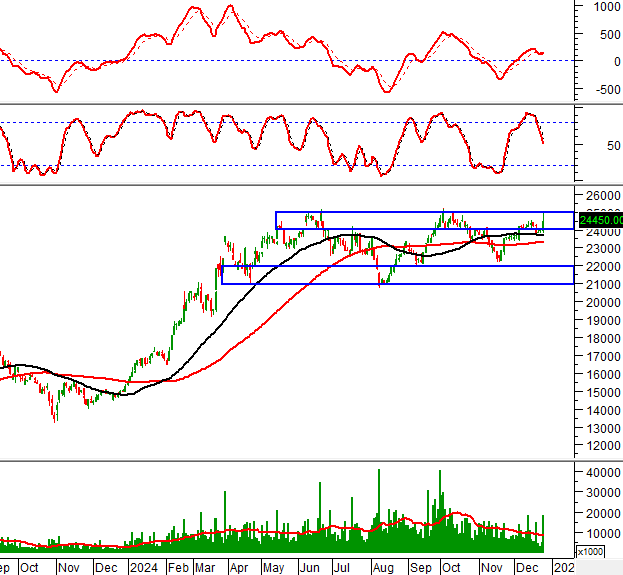Select the upper blue resistance zone rectangle

[424, 221]
